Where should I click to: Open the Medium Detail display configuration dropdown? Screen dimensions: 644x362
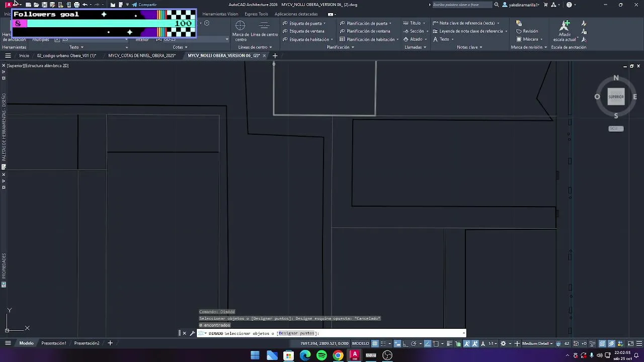[x=537, y=343]
